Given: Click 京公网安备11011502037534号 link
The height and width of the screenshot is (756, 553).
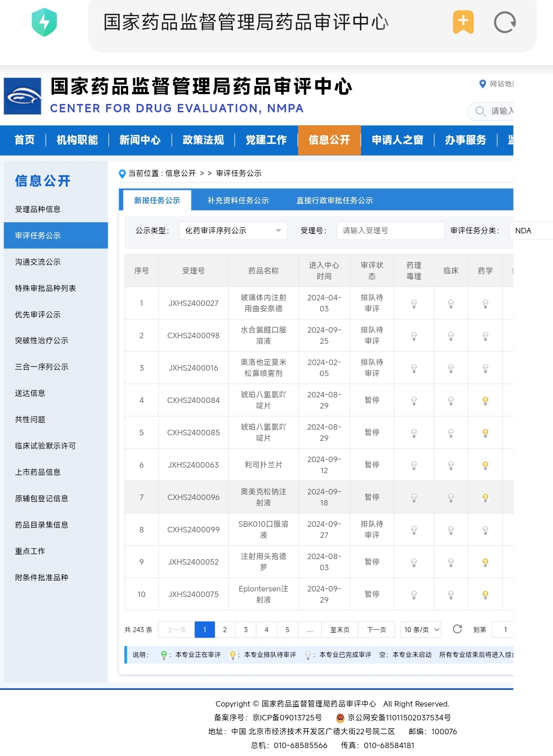Looking at the screenshot, I should (399, 718).
